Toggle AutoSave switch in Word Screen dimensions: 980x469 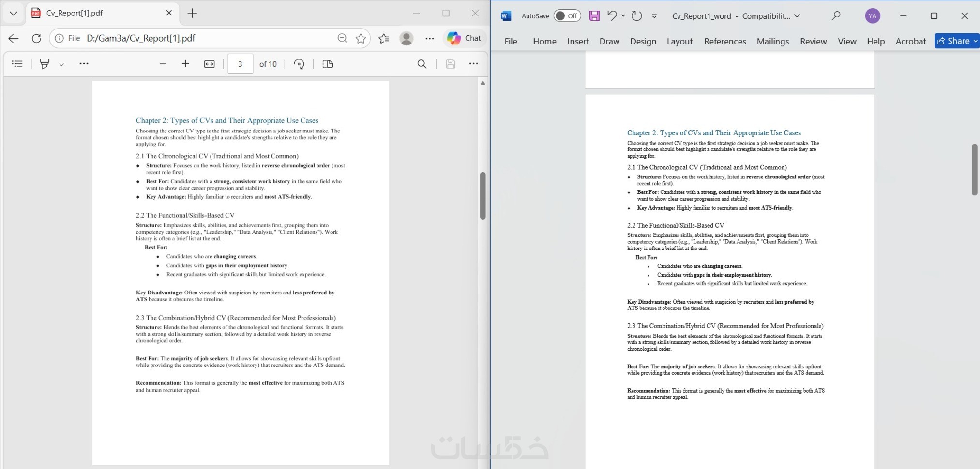pyautogui.click(x=567, y=16)
